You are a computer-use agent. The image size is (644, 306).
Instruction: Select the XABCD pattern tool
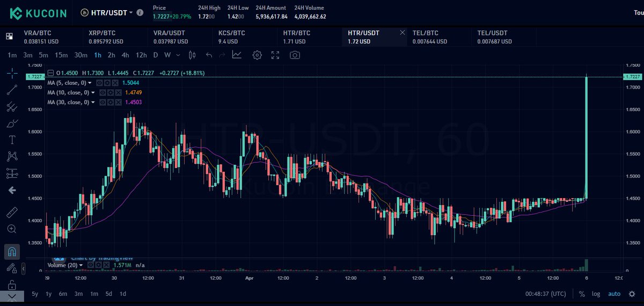(x=12, y=157)
